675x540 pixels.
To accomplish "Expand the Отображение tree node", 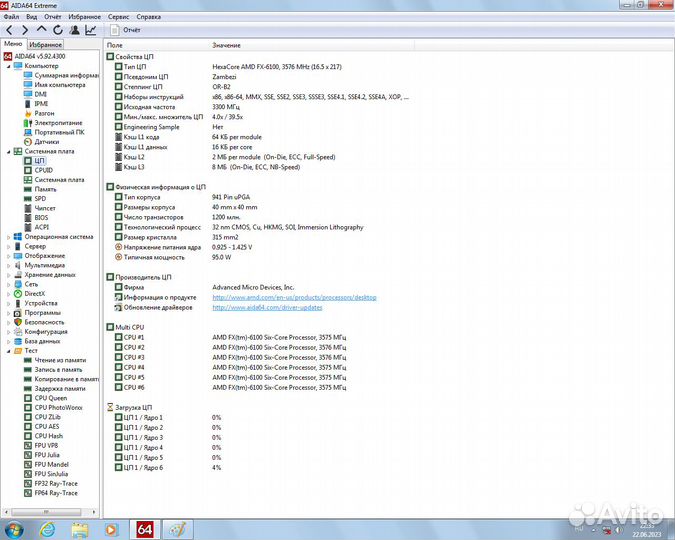I will point(8,256).
